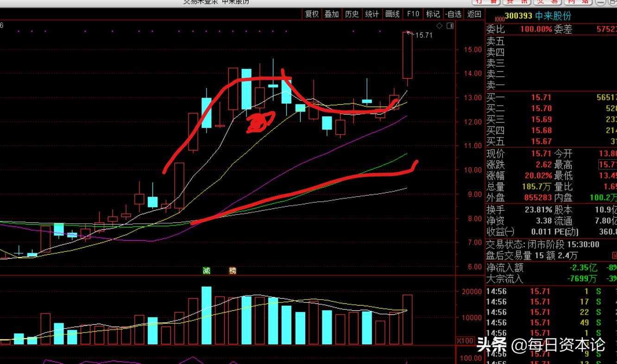Open the 历史 history view
The width and height of the screenshot is (617, 364).
pyautogui.click(x=352, y=14)
